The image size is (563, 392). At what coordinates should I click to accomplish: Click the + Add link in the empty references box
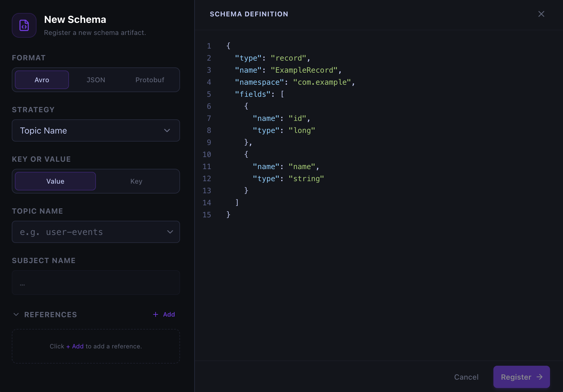coord(75,346)
